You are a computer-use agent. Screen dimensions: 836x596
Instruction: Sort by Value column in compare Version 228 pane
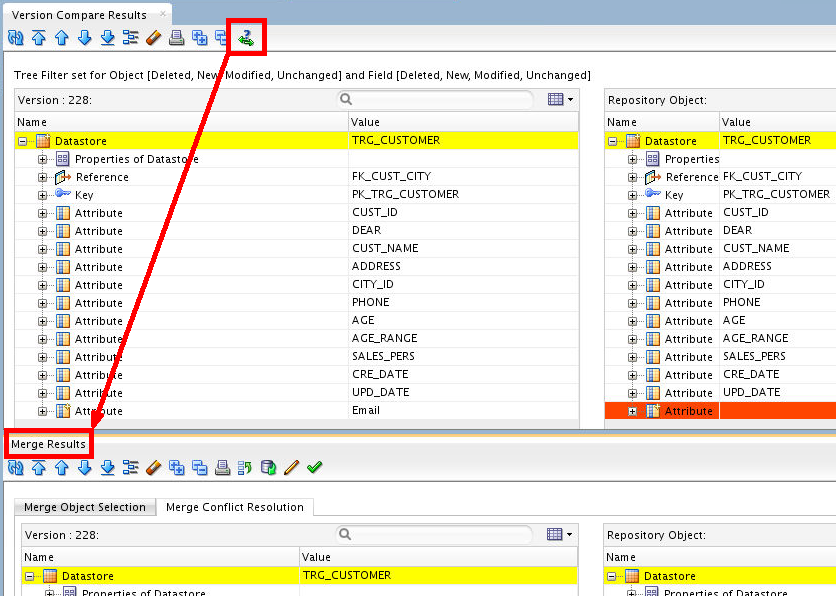pyautogui.click(x=464, y=122)
